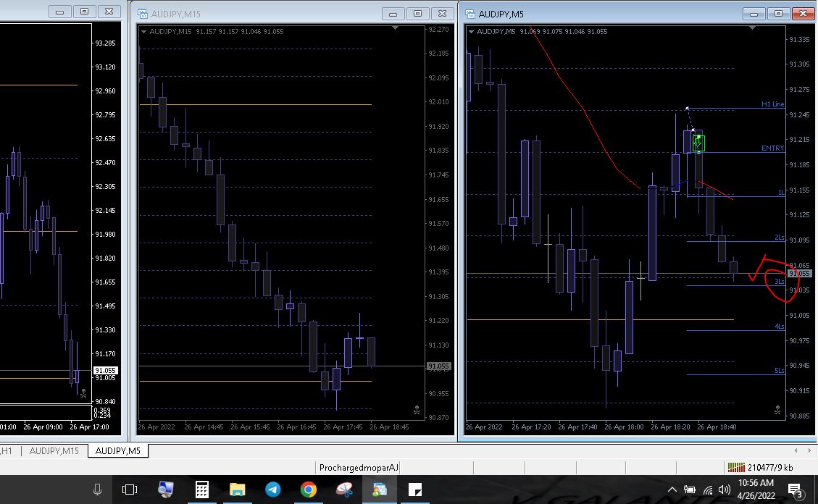Screen dimensions: 818x504
Task: Click the skull expert icon in M15 chart
Action: pos(417,411)
